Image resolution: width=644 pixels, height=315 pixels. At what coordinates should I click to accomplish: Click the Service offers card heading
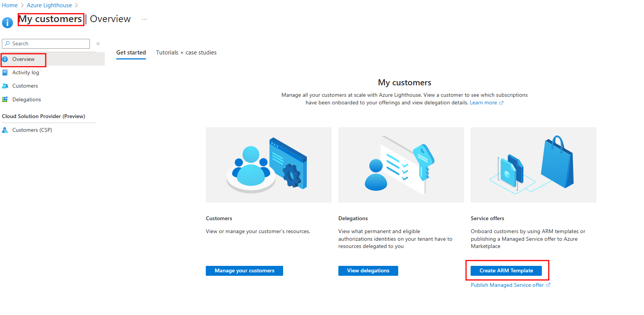[487, 218]
